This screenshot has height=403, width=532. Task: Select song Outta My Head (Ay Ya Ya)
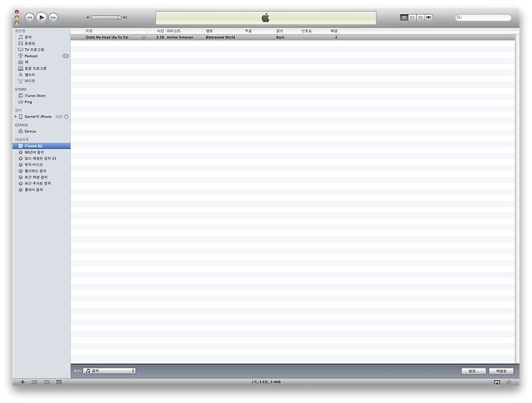pyautogui.click(x=107, y=38)
